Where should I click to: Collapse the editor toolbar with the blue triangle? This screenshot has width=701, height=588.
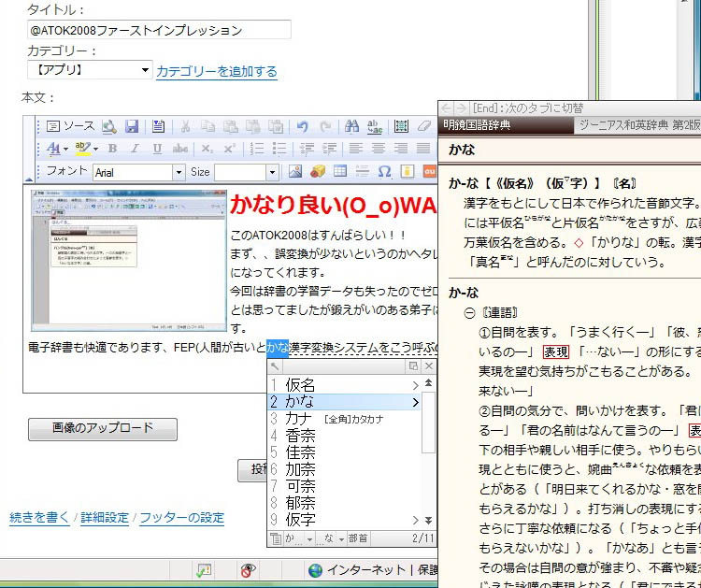pyautogui.click(x=29, y=179)
